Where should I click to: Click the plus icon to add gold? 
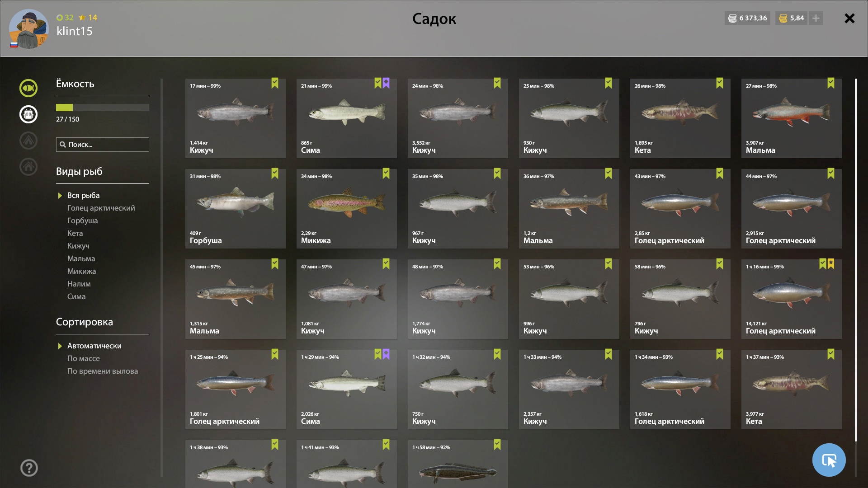[x=816, y=18]
